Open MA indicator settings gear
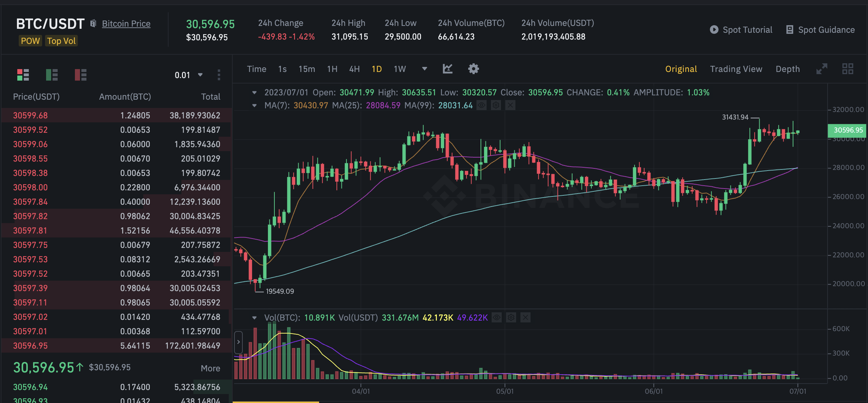 point(496,105)
